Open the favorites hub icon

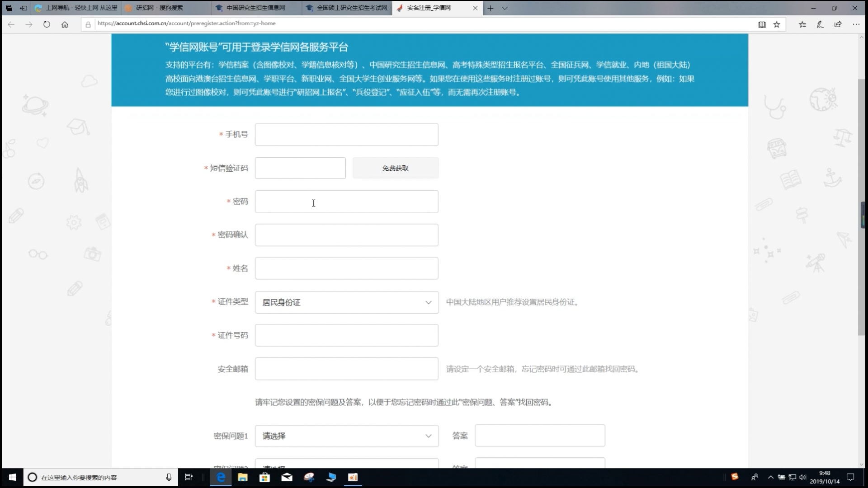[x=802, y=24]
